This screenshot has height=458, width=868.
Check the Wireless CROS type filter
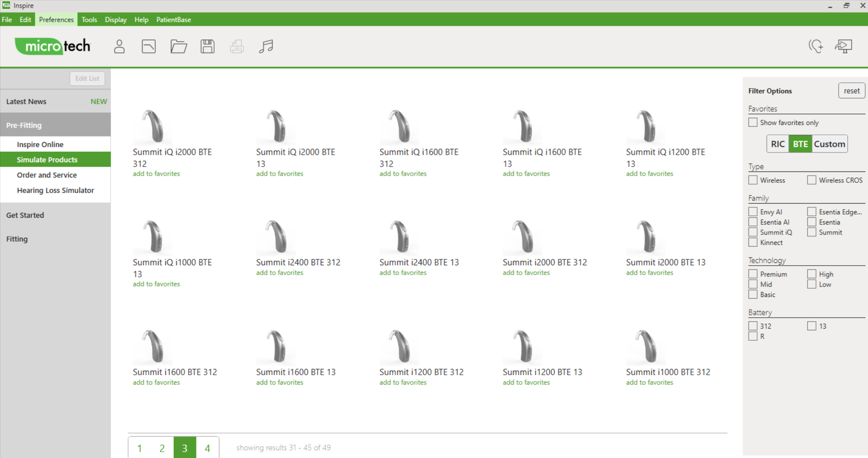(812, 180)
